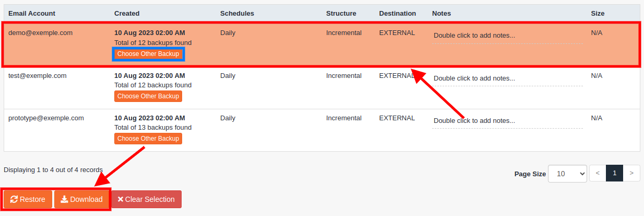Sort by Destination column header
644x216 pixels.
coord(397,13)
